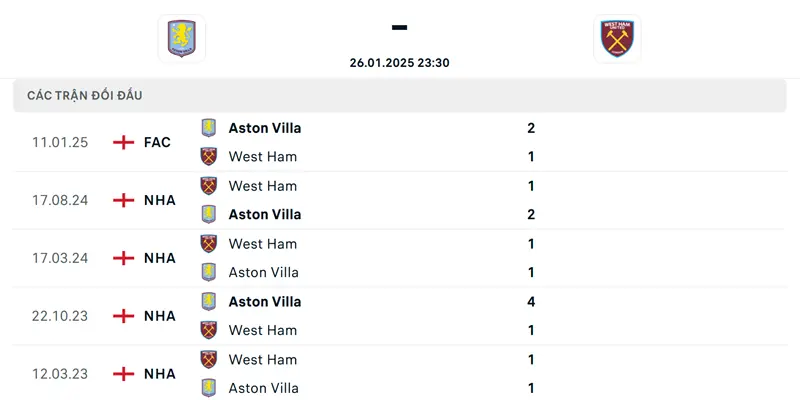Viewport: 800px width, 400px height.
Task: Click Aston Villa badge in 11.01.25 match
Action: pyautogui.click(x=209, y=128)
